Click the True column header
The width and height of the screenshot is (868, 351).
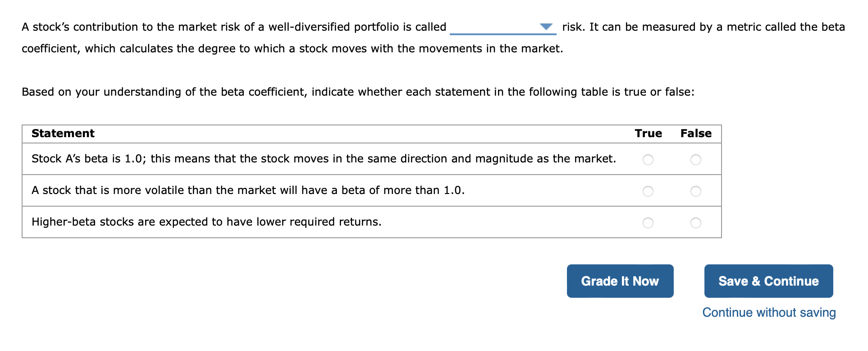(648, 134)
